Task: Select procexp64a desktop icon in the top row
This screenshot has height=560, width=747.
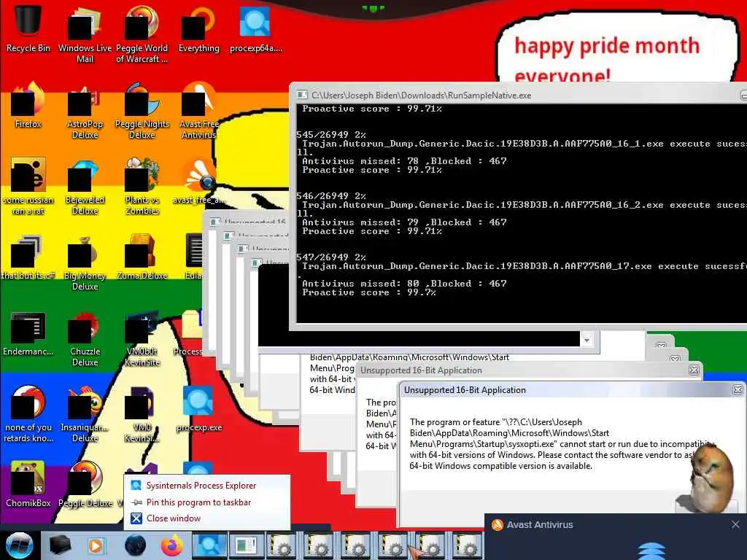Action: click(x=256, y=28)
